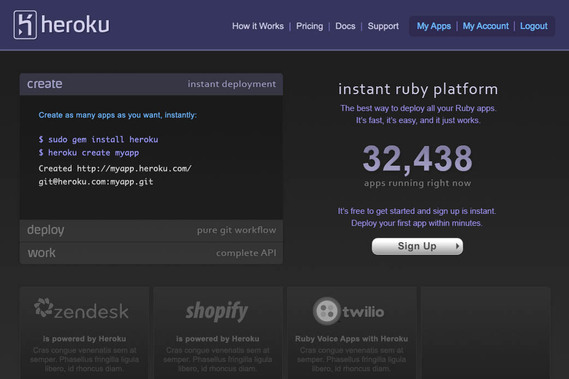Click the heroku wordmark text
The width and height of the screenshot is (569, 379).
click(75, 25)
